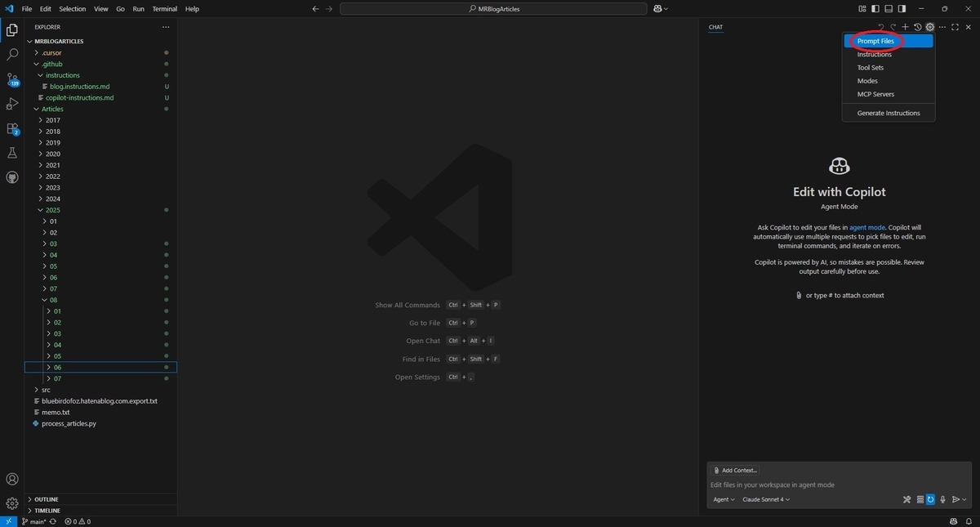
Task: Open the Search view in activity bar
Action: tap(12, 55)
